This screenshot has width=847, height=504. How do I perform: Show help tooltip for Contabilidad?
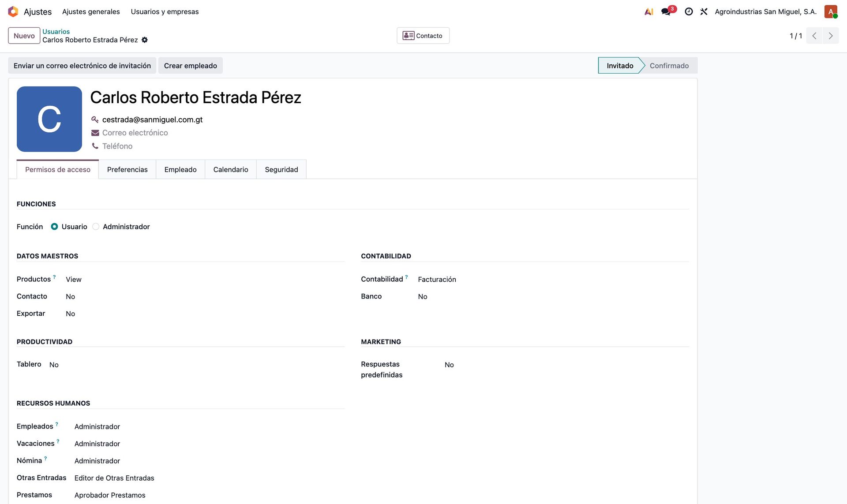point(406,277)
